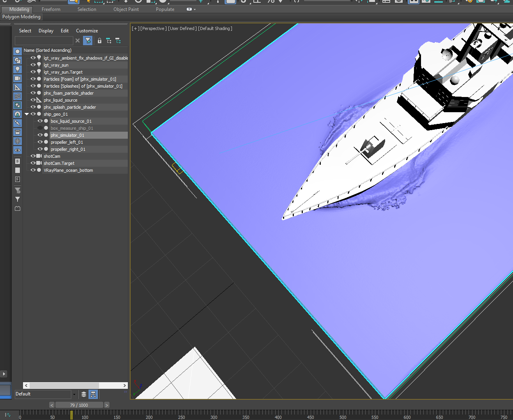Open the [User Defined] viewport menu
The height and width of the screenshot is (420, 513).
click(x=182, y=28)
